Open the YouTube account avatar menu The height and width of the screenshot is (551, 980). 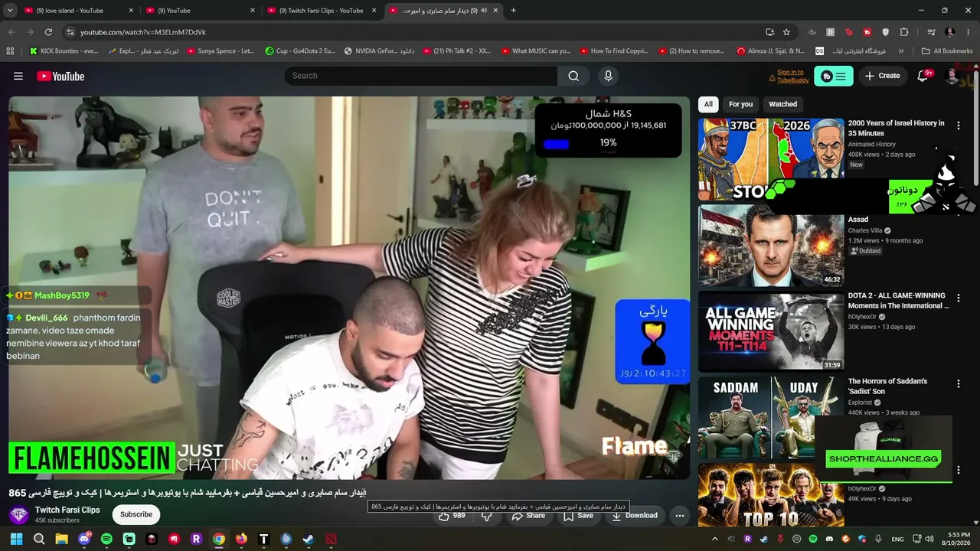point(952,76)
